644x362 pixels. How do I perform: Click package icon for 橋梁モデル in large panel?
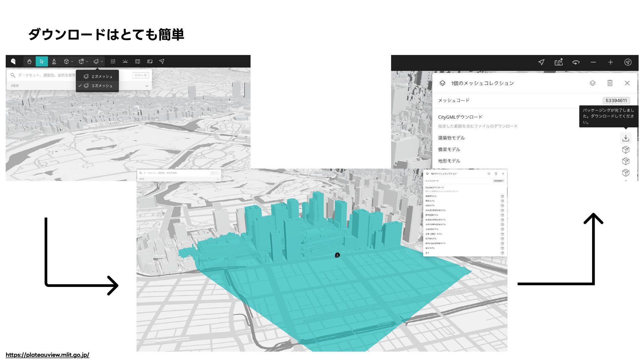tap(626, 149)
